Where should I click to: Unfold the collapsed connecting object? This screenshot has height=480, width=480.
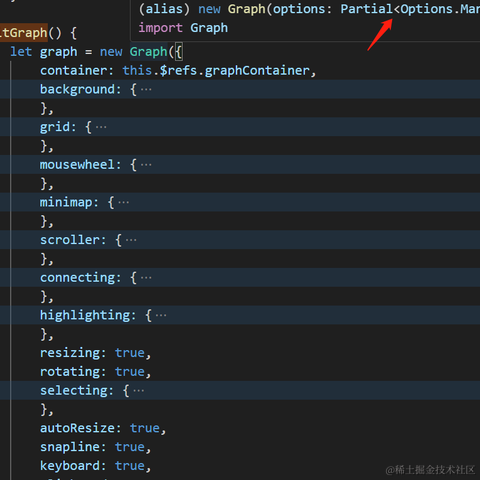[x=146, y=278]
